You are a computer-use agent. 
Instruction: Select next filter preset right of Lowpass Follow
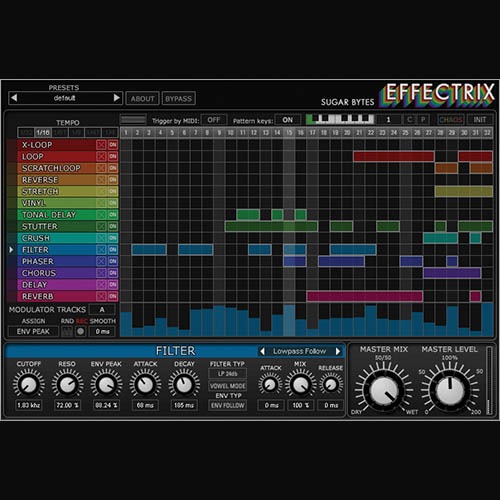tap(338, 351)
